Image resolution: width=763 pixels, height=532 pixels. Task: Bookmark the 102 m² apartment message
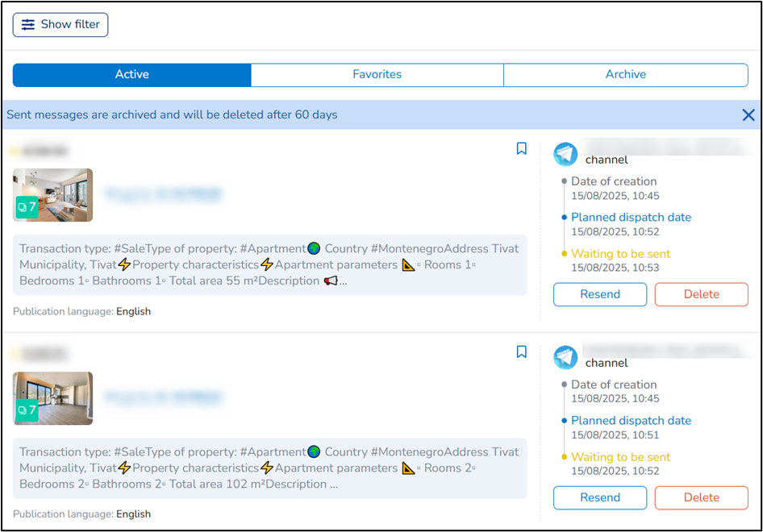coord(521,351)
